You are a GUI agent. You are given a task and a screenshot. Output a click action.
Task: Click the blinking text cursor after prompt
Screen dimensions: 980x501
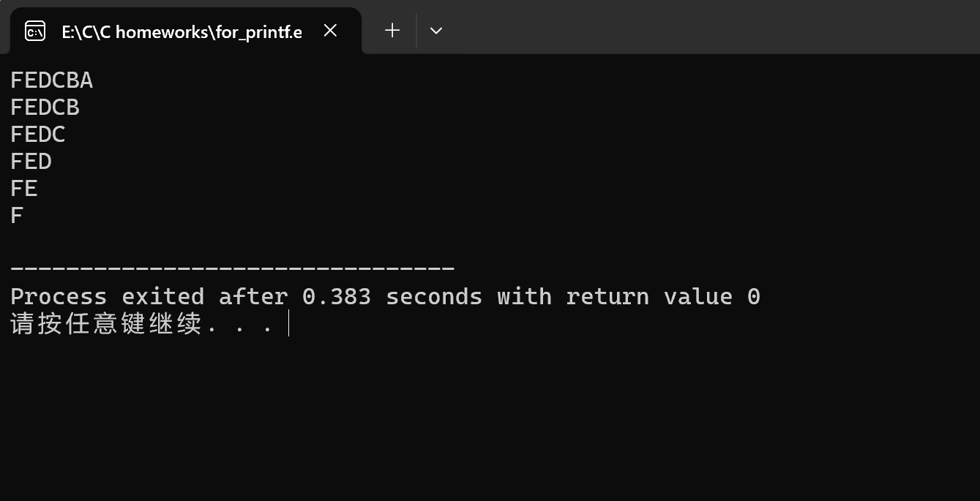pos(289,323)
